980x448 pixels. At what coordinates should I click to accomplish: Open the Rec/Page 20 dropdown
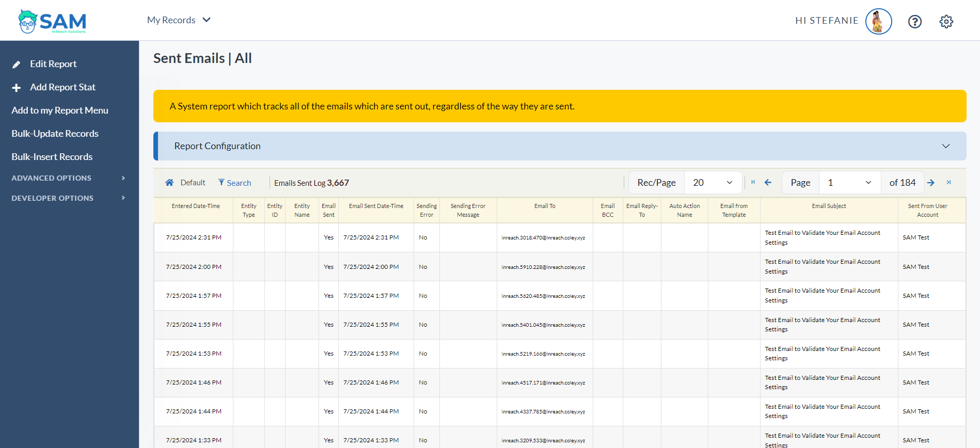[713, 183]
